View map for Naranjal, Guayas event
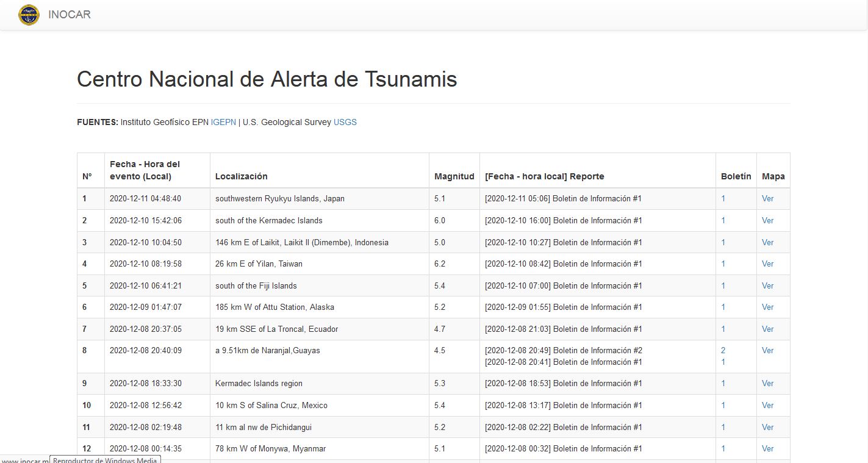The width and height of the screenshot is (868, 463). [x=767, y=351]
